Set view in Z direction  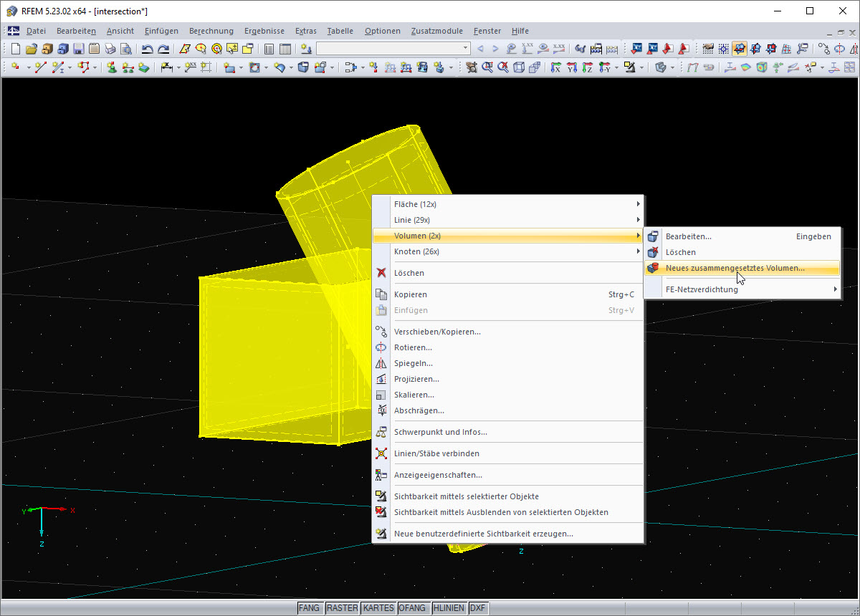[588, 67]
